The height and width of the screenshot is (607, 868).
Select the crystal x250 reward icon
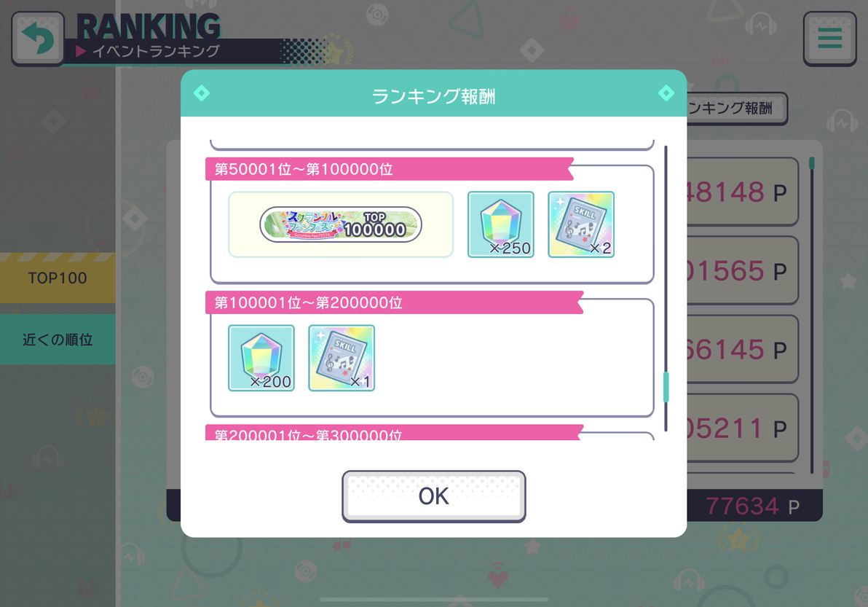(x=501, y=224)
